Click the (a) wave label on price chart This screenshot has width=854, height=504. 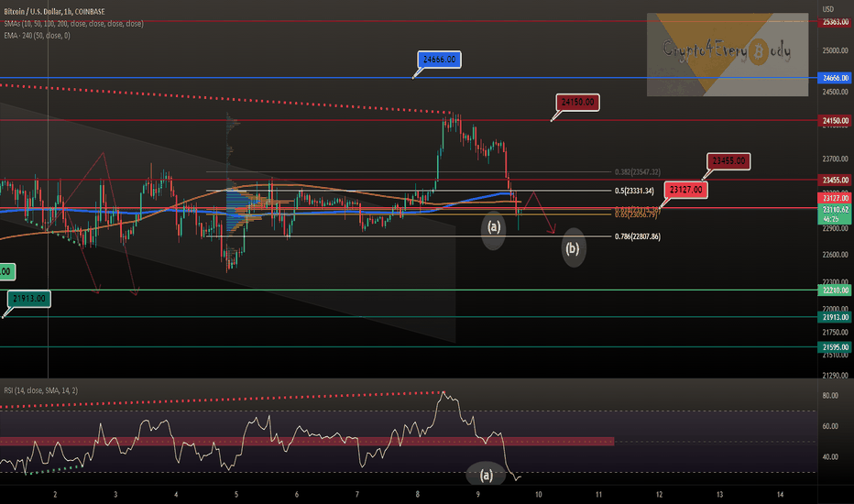point(494,226)
